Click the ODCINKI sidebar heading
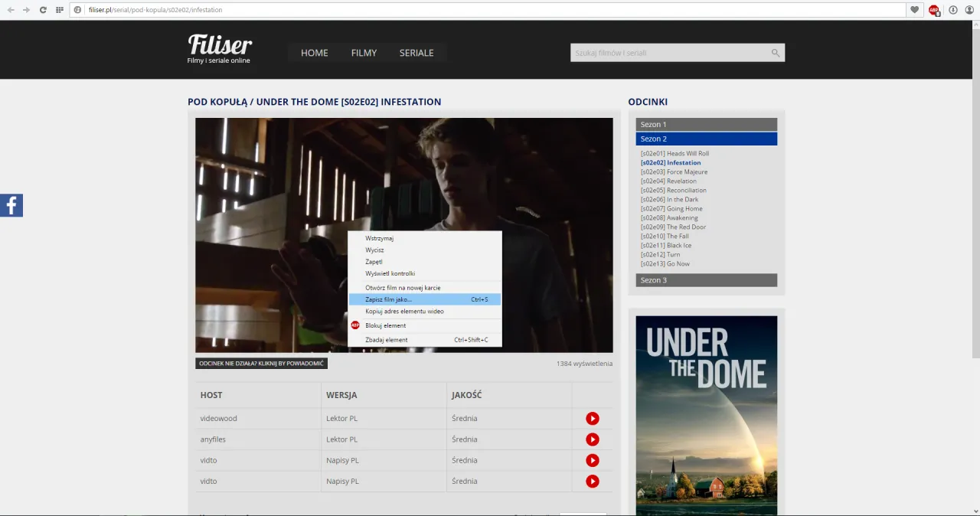980x516 pixels. pyautogui.click(x=648, y=102)
